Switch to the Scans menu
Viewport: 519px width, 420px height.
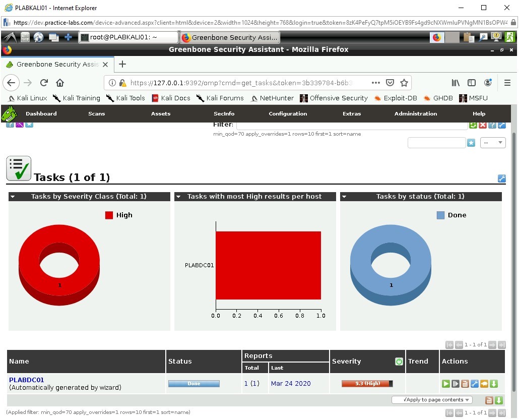point(96,113)
